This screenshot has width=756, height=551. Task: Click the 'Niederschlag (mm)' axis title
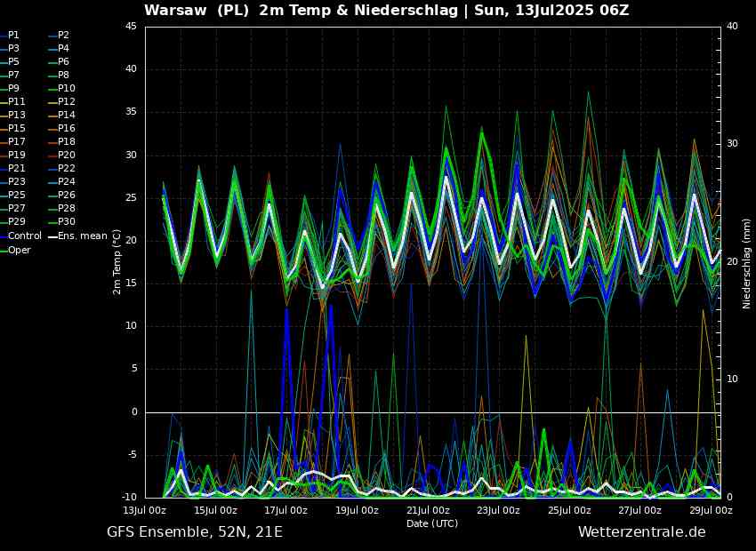click(x=746, y=265)
